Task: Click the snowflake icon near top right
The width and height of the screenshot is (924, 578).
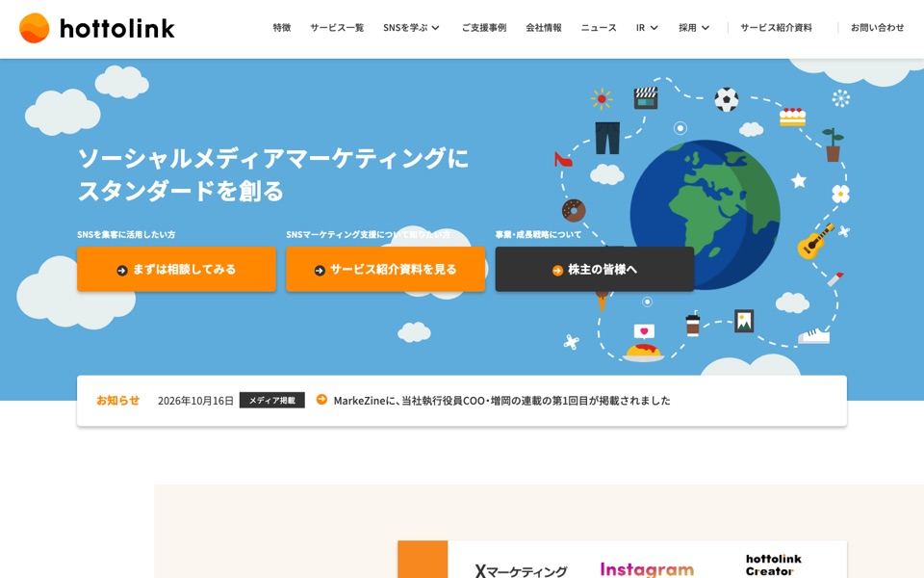Action: [841, 98]
